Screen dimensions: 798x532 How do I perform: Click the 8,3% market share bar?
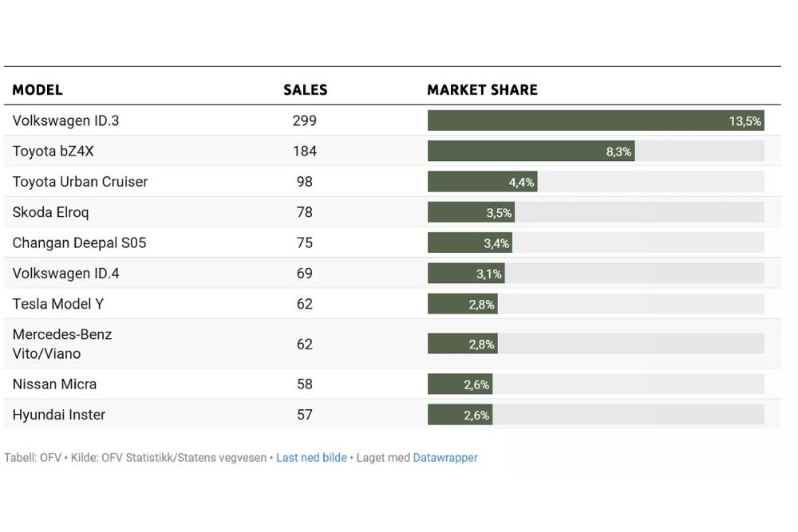pyautogui.click(x=531, y=151)
